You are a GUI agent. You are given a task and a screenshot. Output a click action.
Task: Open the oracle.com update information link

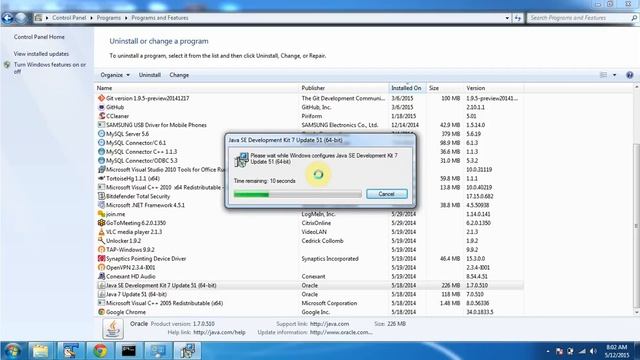coord(341,332)
